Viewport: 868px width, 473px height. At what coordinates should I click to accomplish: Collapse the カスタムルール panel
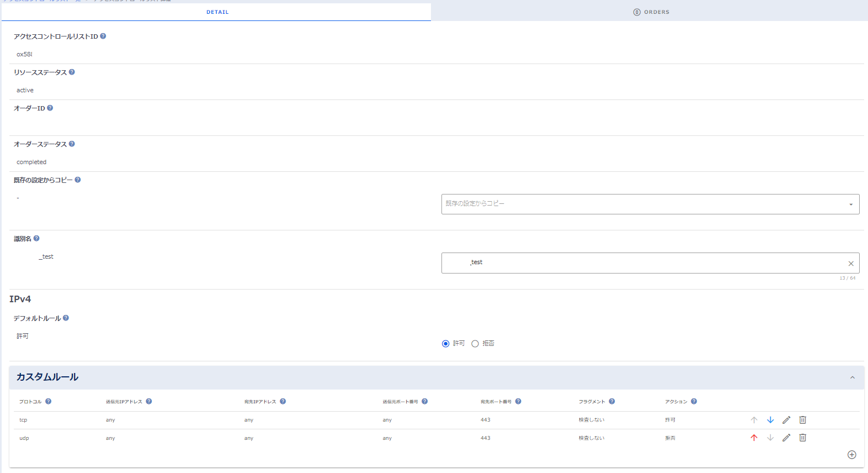coord(852,377)
